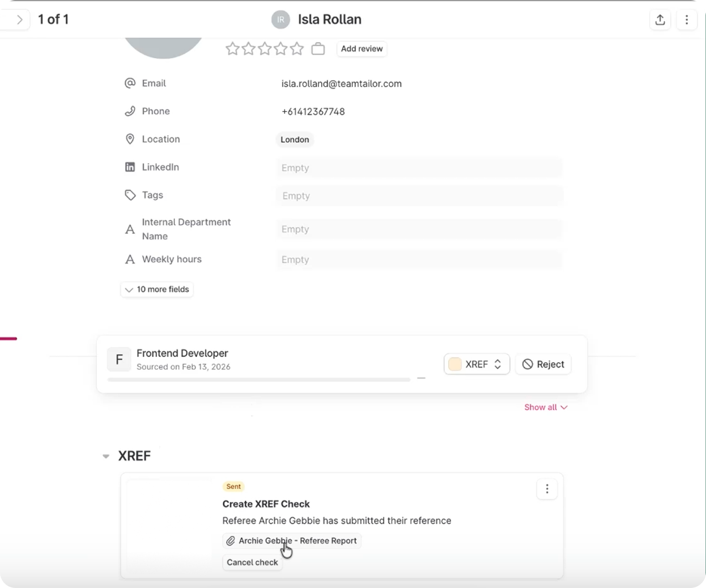This screenshot has height=588, width=706.
Task: Click the Tags label icon
Action: tap(130, 195)
